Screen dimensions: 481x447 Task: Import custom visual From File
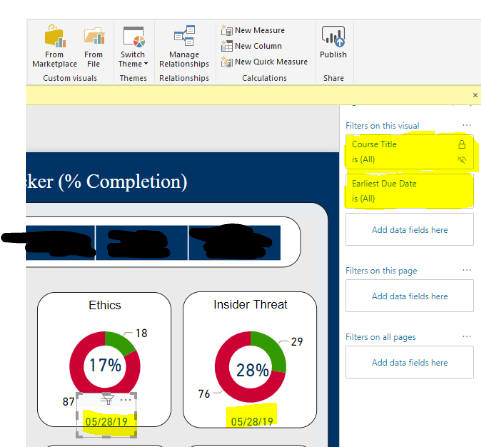point(94,46)
